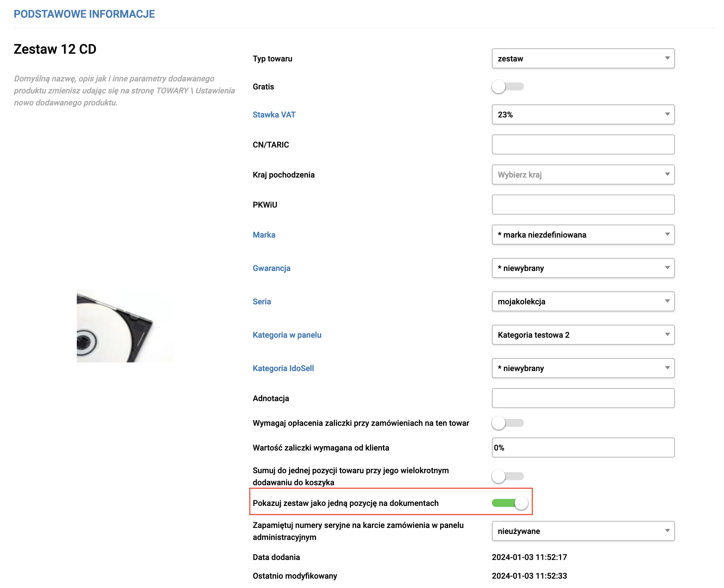This screenshot has height=588, width=724.
Task: Click the CD product thumbnail image
Action: pyautogui.click(x=125, y=326)
